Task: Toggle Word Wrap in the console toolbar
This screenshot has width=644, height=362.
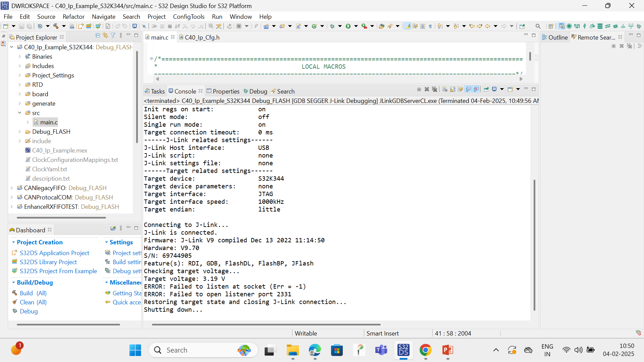Action: [461, 89]
